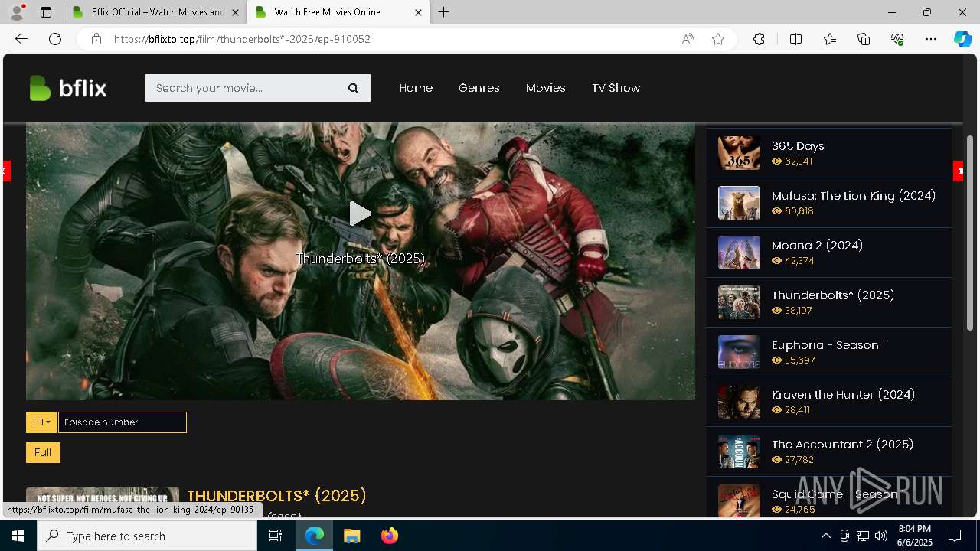Viewport: 980px width, 551px height.
Task: Click the 365 Days poster thumbnail
Action: point(739,153)
